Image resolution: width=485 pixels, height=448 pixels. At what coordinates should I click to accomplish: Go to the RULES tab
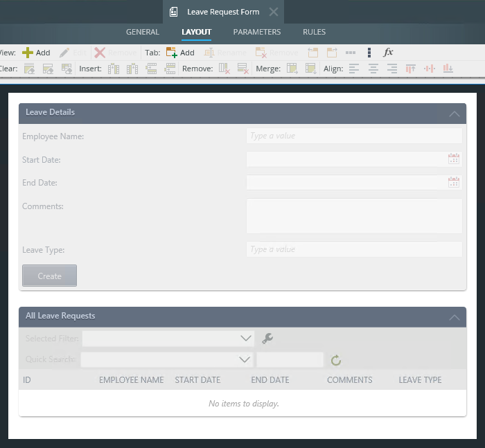(x=315, y=32)
